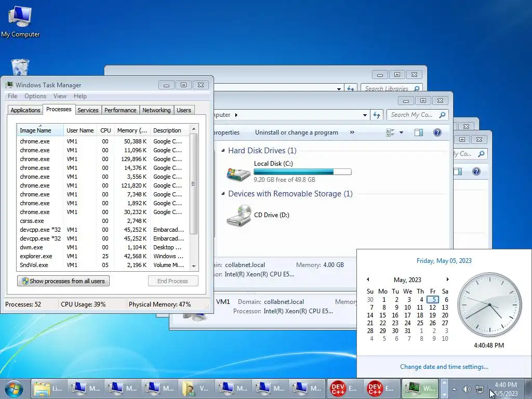Collapse Devices with Removable Storage group

pyautogui.click(x=223, y=193)
